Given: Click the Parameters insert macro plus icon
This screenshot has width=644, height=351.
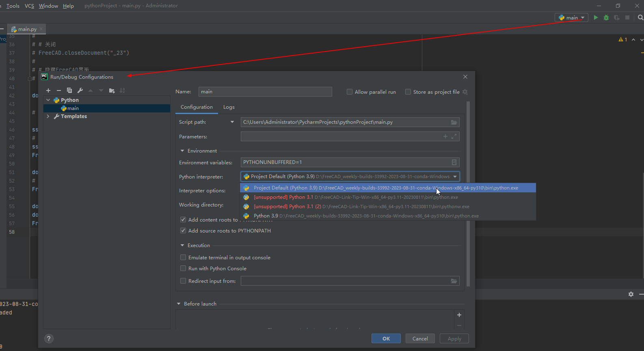Looking at the screenshot, I should click(x=445, y=136).
